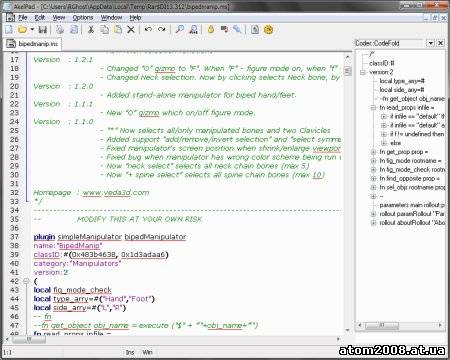Click the New document toolbar icon
The image size is (450, 360).
point(9,30)
